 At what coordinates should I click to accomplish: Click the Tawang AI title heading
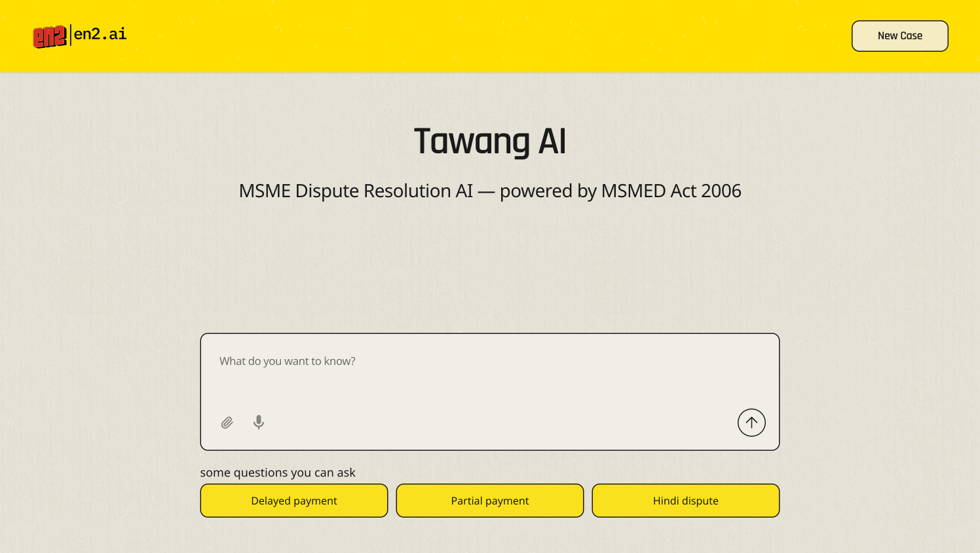[489, 140]
